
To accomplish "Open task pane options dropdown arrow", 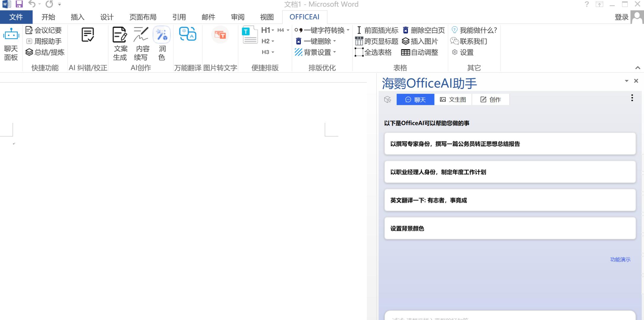I will [627, 81].
